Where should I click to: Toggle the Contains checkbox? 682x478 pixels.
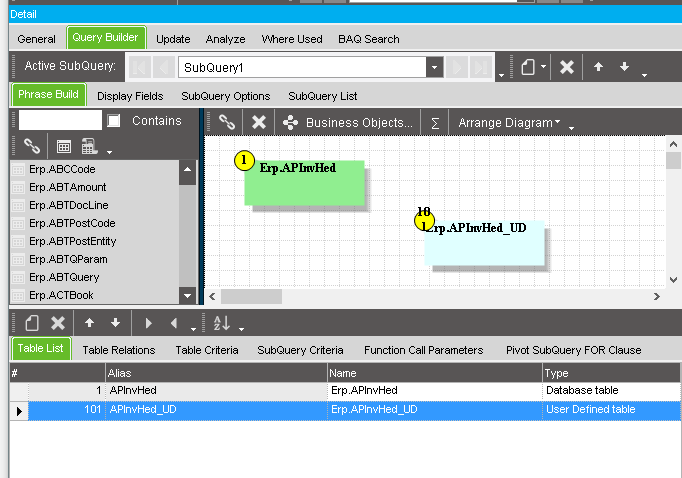click(x=114, y=120)
